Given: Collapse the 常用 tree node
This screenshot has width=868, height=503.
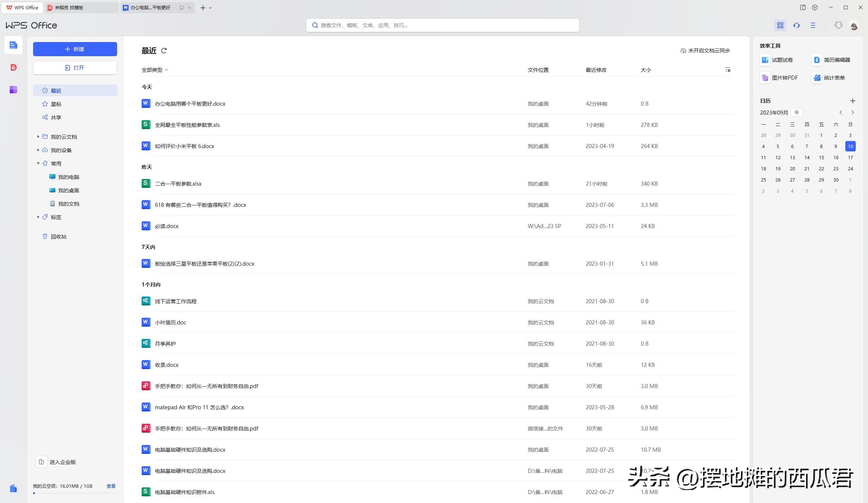Looking at the screenshot, I should click(38, 163).
